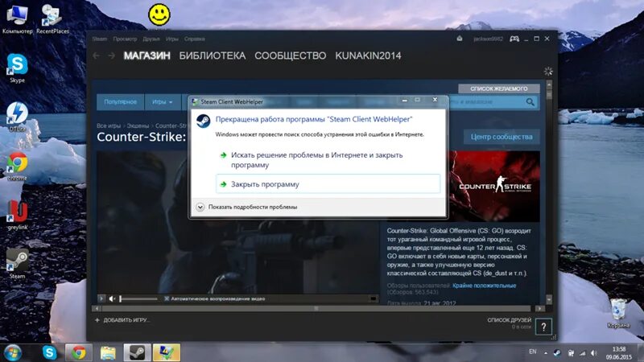Click the Steam help question mark button

pos(543,327)
